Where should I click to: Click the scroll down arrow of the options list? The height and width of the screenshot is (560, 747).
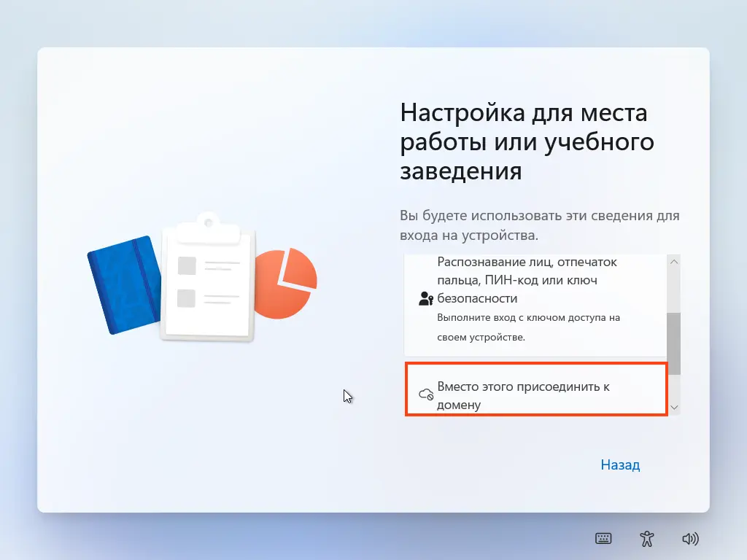(x=673, y=407)
